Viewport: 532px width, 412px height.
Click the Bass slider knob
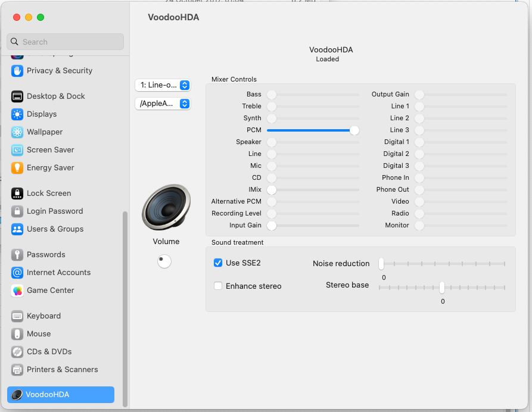[x=272, y=95]
